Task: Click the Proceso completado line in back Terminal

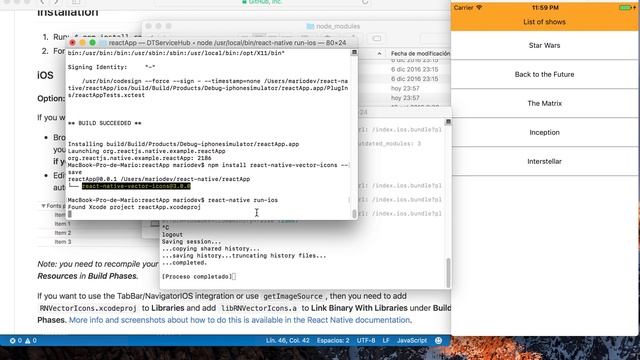Action: pos(197,277)
